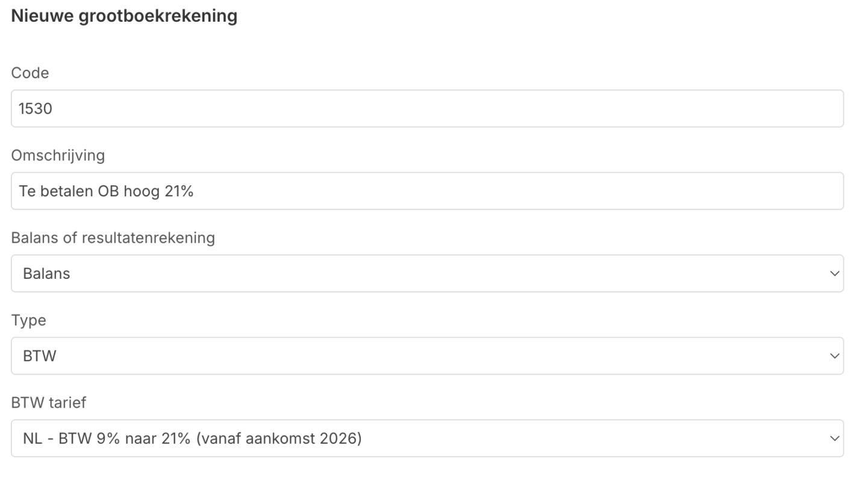Screen dimensions: 868x486
Task: Click the selected "BTW" value in Type
Action: [x=39, y=357]
